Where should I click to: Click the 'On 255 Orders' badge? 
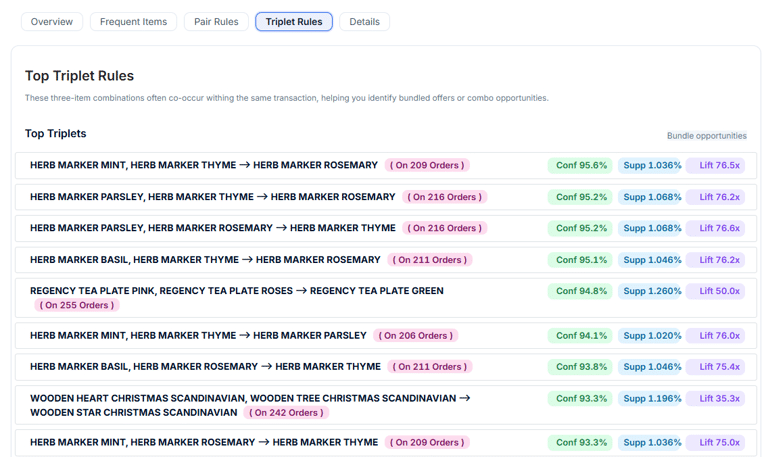76,305
